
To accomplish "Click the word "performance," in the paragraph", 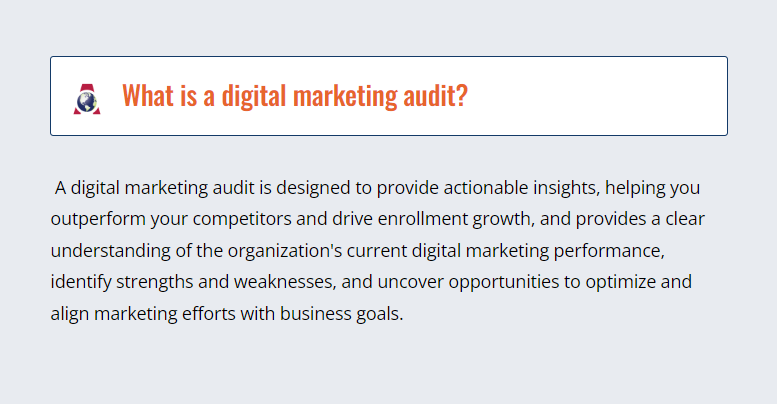I will 609,251.
